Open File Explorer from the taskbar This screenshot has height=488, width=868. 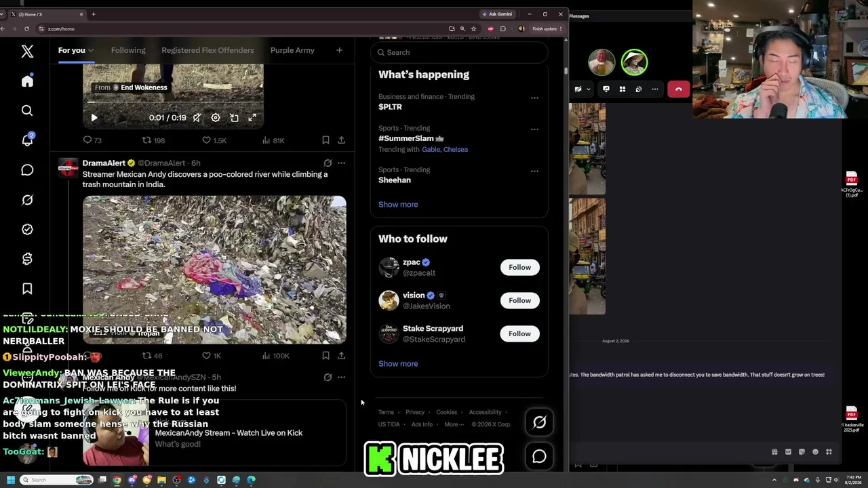pyautogui.click(x=161, y=480)
